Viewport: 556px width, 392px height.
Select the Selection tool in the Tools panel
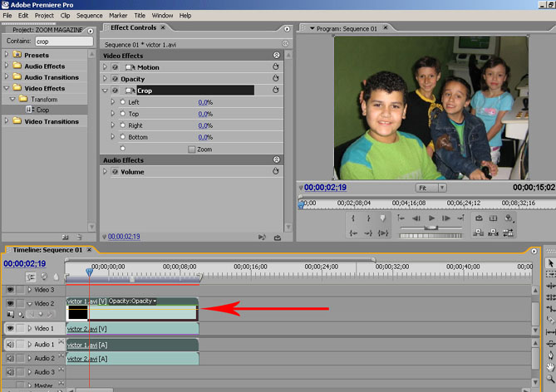[x=549, y=263]
